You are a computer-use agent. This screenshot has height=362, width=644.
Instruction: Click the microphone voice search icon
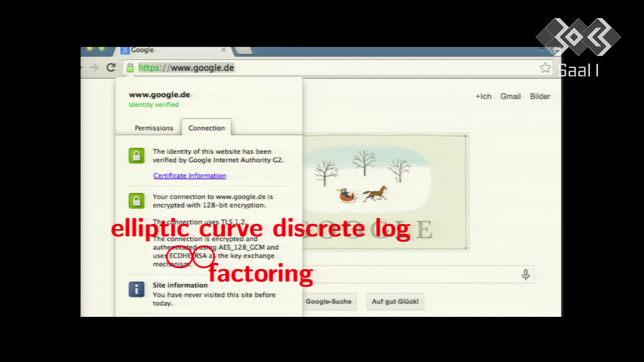point(526,275)
